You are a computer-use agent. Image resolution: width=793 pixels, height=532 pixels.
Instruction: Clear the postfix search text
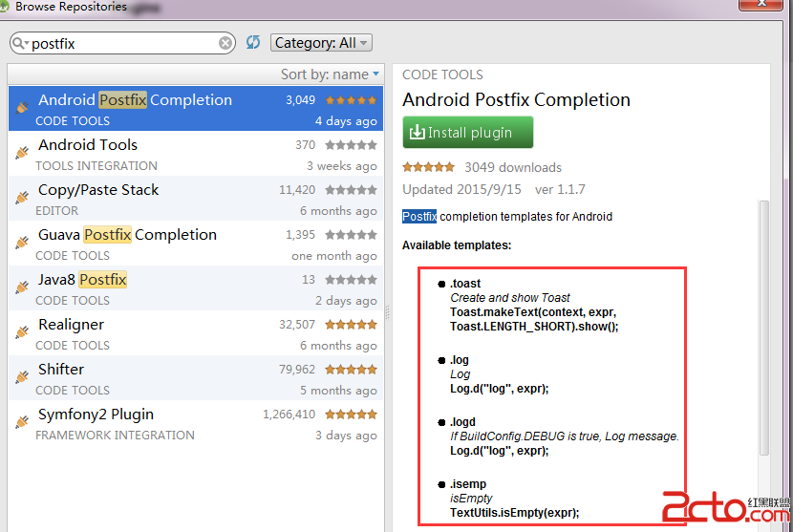click(x=225, y=44)
